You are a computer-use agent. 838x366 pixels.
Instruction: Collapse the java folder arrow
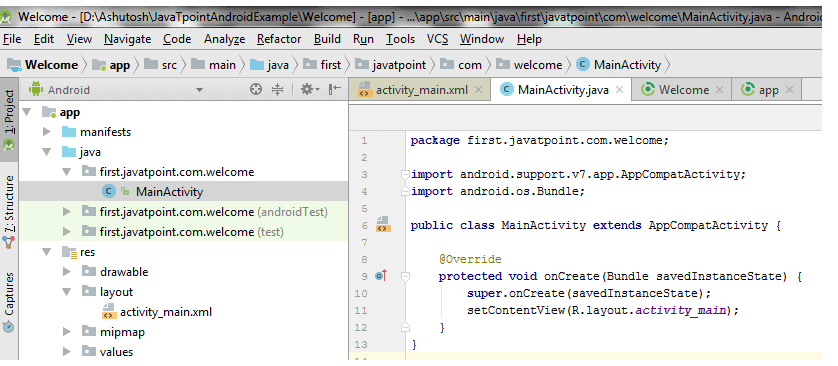(x=47, y=152)
